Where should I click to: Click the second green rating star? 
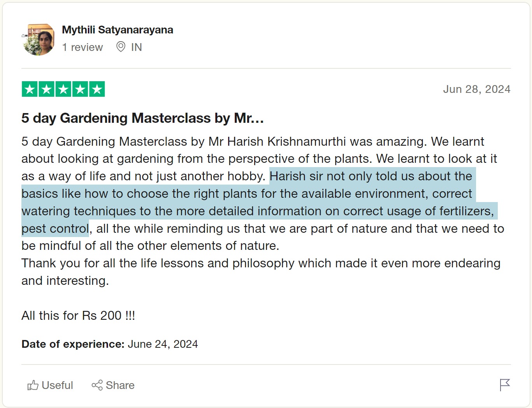tap(46, 89)
